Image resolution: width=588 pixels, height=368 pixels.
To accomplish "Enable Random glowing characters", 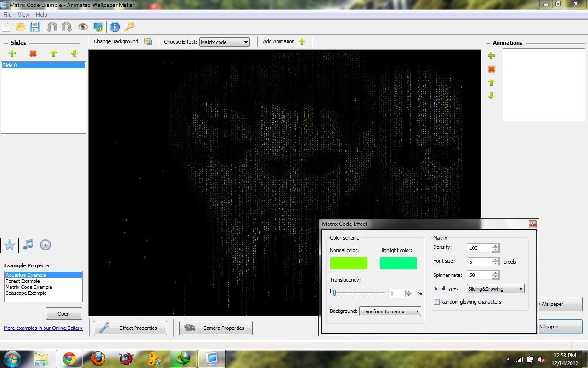I will (x=436, y=301).
